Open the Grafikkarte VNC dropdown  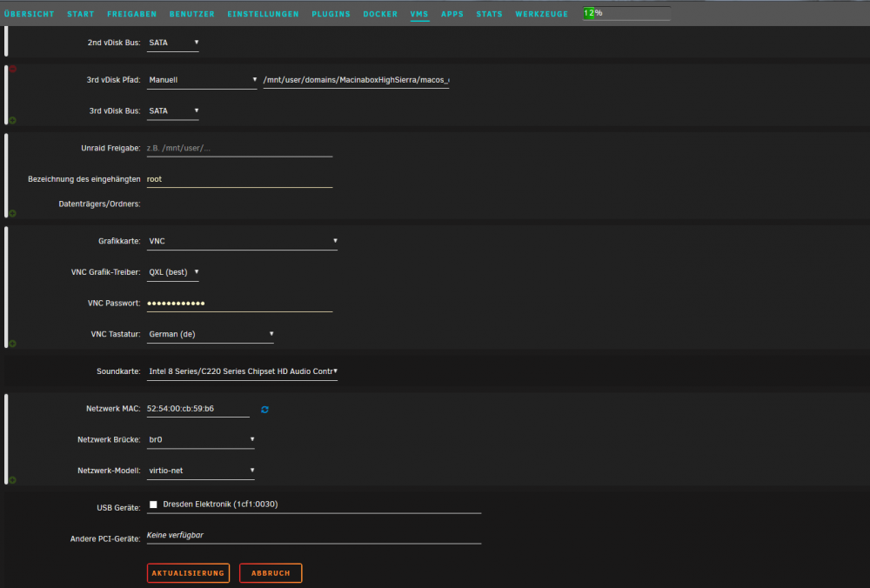[242, 241]
